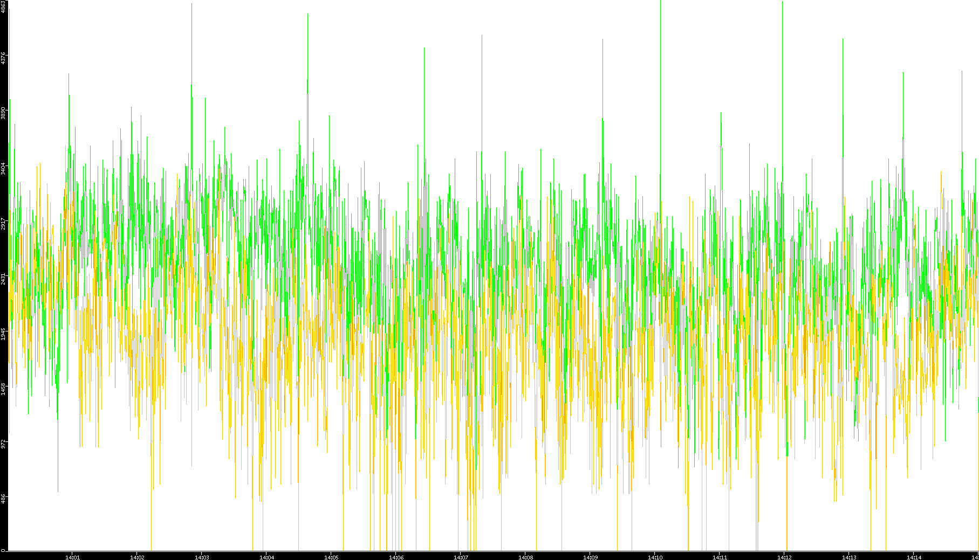Click the 14:11 time axis label
The height and width of the screenshot is (560, 979).
(x=720, y=557)
